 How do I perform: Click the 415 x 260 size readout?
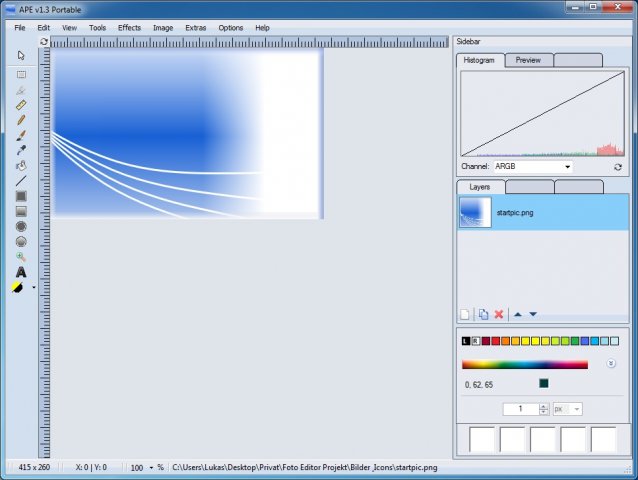[x=34, y=467]
